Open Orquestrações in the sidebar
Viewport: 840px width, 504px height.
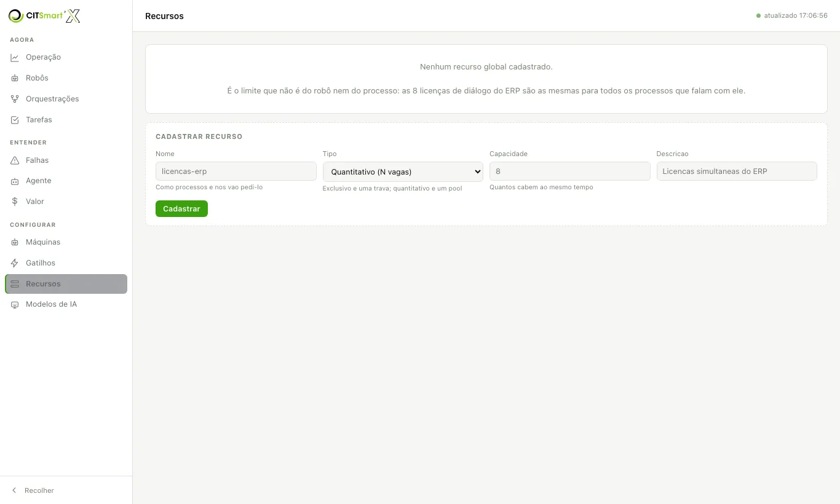[66, 99]
